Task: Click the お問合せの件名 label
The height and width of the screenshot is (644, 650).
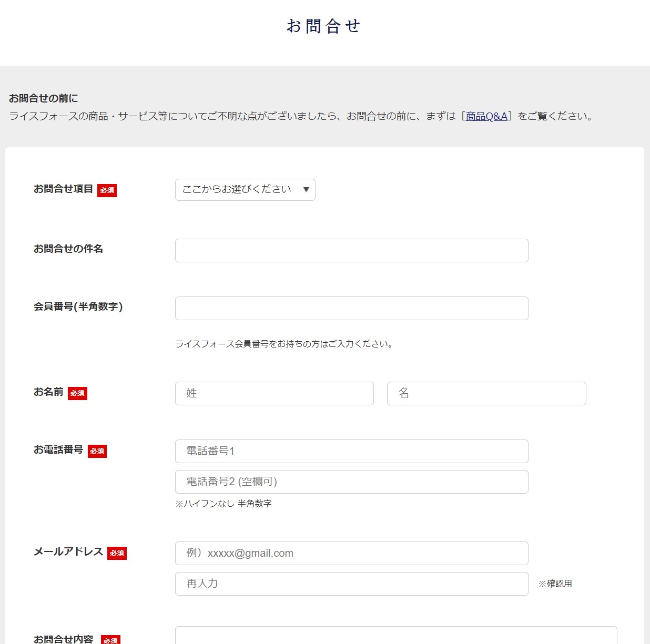Action: tap(68, 249)
